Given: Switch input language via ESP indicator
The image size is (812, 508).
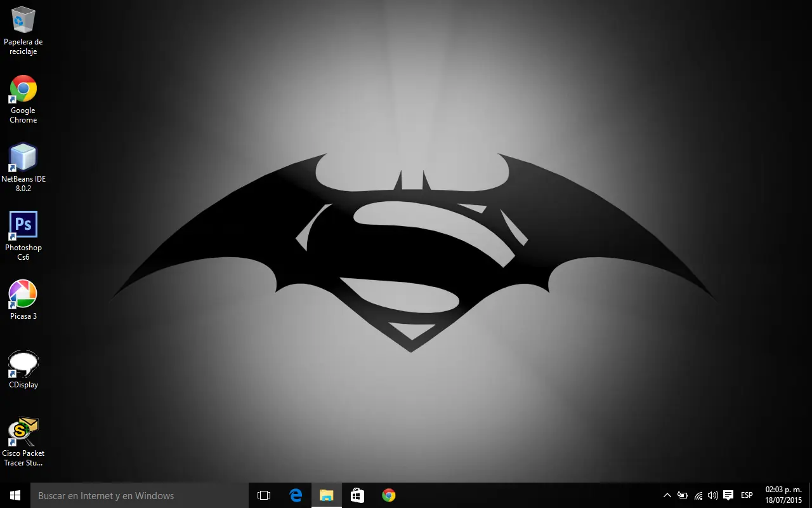Looking at the screenshot, I should pos(747,495).
